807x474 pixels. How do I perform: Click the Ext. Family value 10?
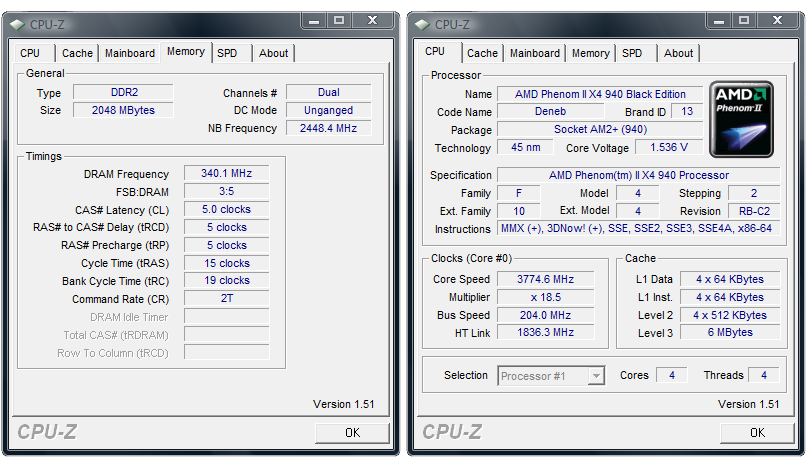(519, 211)
